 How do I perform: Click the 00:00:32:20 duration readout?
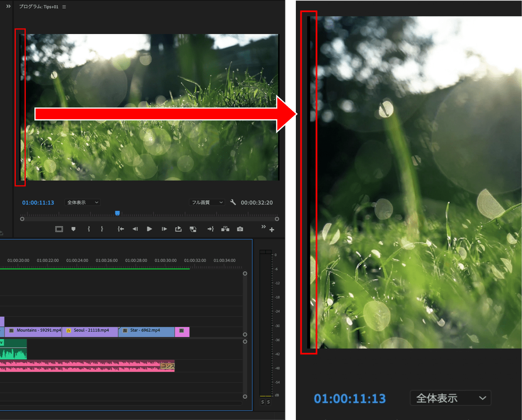pyautogui.click(x=257, y=203)
